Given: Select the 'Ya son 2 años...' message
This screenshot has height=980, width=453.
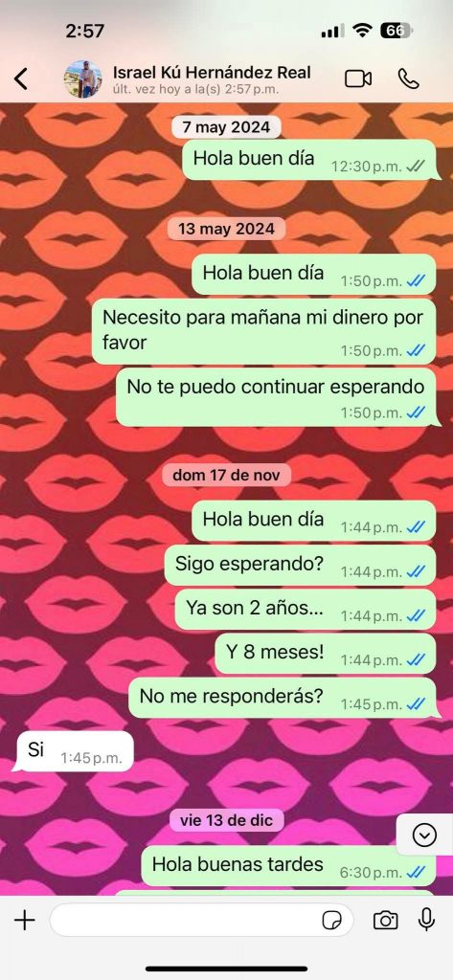Looking at the screenshot, I should tap(305, 610).
